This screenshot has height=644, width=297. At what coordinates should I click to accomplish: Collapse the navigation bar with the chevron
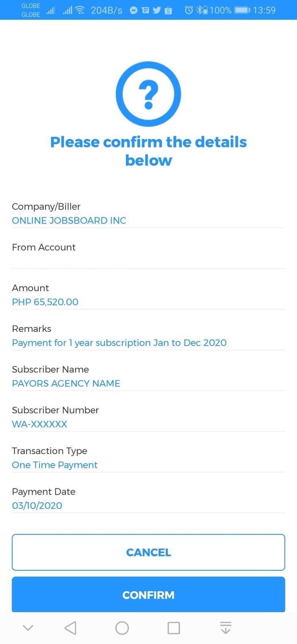tap(27, 627)
